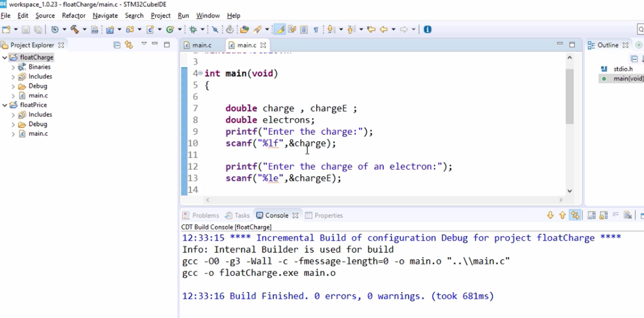Click the Last Edit Location toolbar icon
The height and width of the screenshot is (318, 644).
click(x=371, y=29)
